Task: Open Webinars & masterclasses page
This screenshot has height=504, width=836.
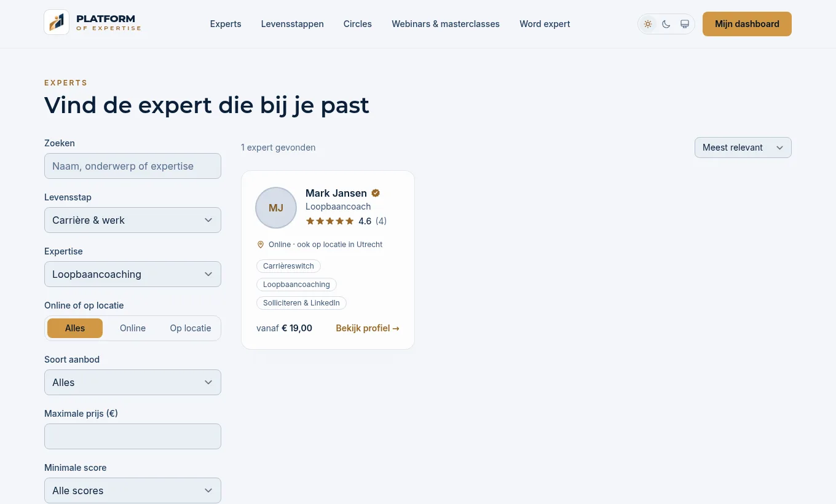Action: (446, 24)
